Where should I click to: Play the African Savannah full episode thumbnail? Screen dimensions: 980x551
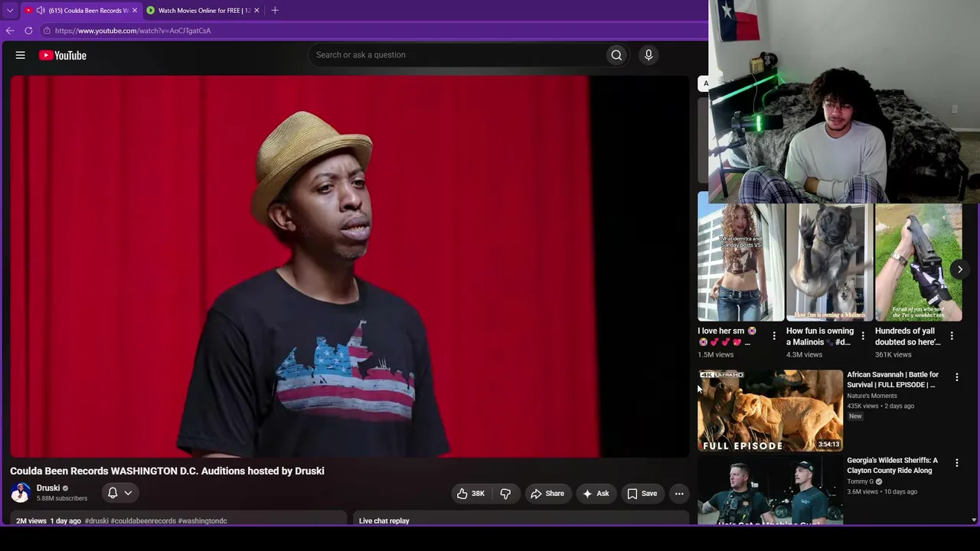(770, 410)
